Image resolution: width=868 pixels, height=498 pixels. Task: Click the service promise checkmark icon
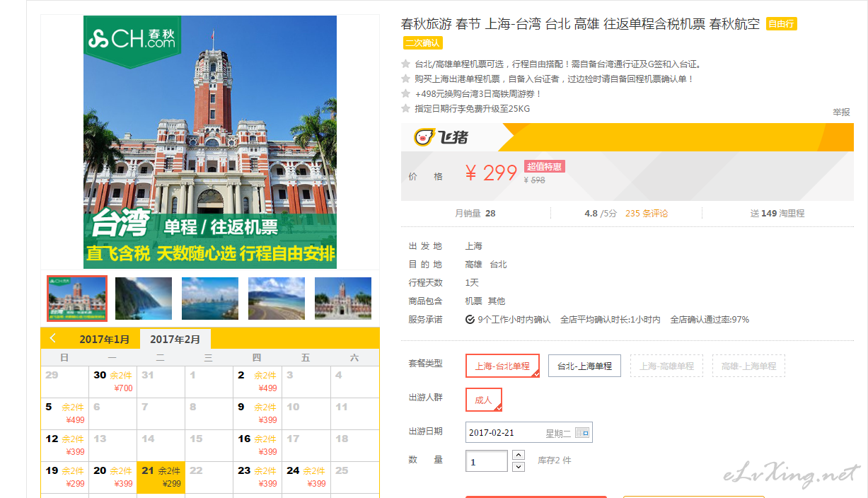(470, 320)
